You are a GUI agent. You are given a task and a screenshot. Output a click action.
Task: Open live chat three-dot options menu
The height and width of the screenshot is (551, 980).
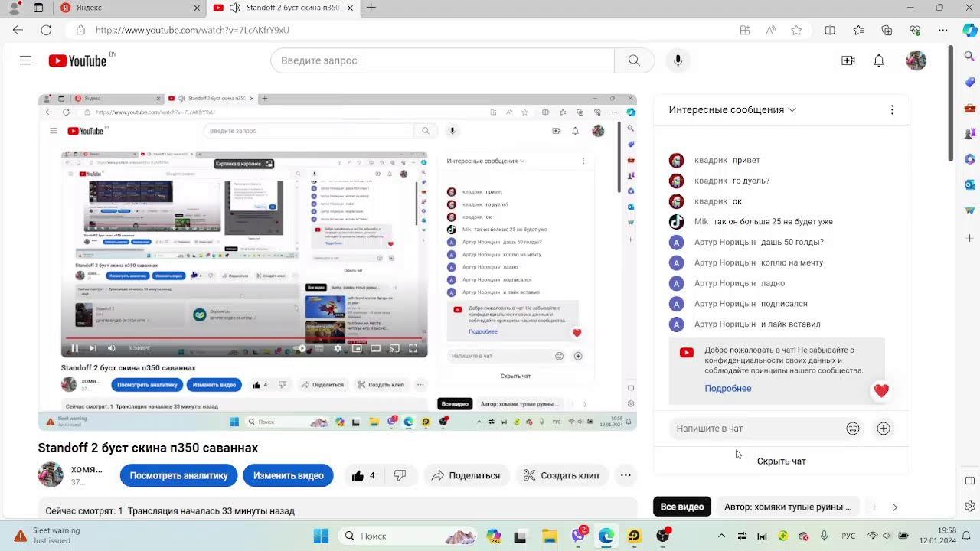[892, 109]
